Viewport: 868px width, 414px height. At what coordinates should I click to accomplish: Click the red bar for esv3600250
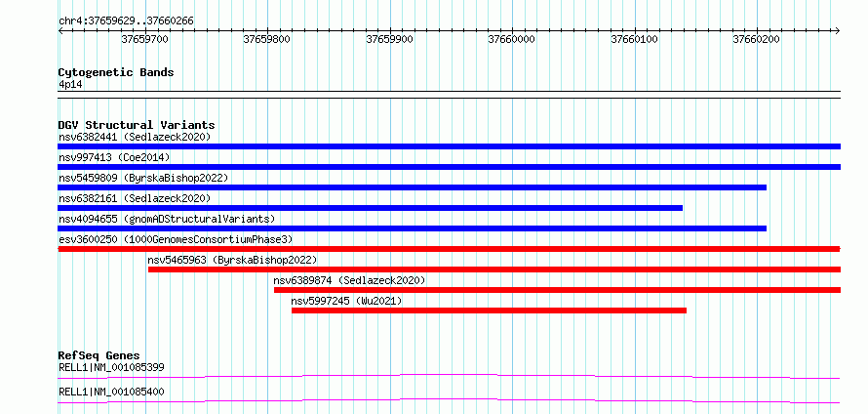pyautogui.click(x=449, y=249)
